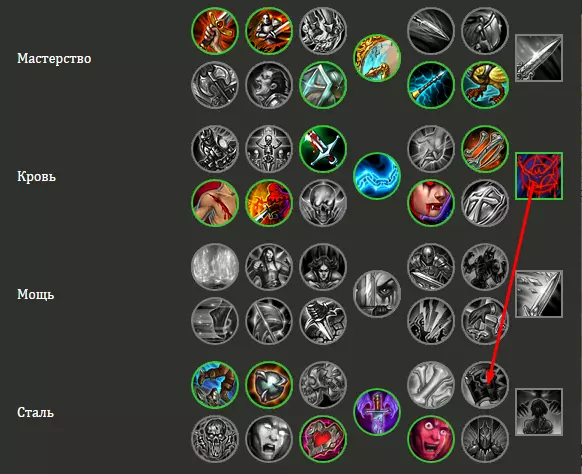Click the armored knight with flaming sword talent
Viewport: 582px width, 474px height.
pyautogui.click(x=269, y=31)
